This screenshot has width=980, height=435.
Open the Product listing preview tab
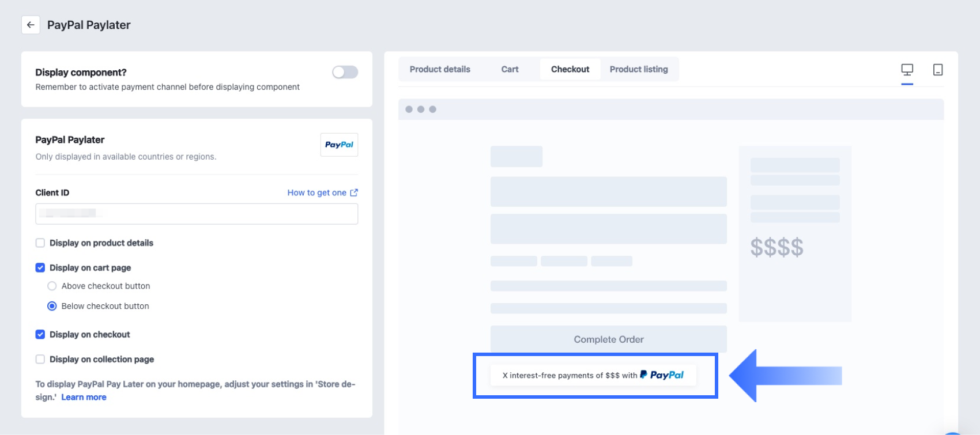coord(639,69)
